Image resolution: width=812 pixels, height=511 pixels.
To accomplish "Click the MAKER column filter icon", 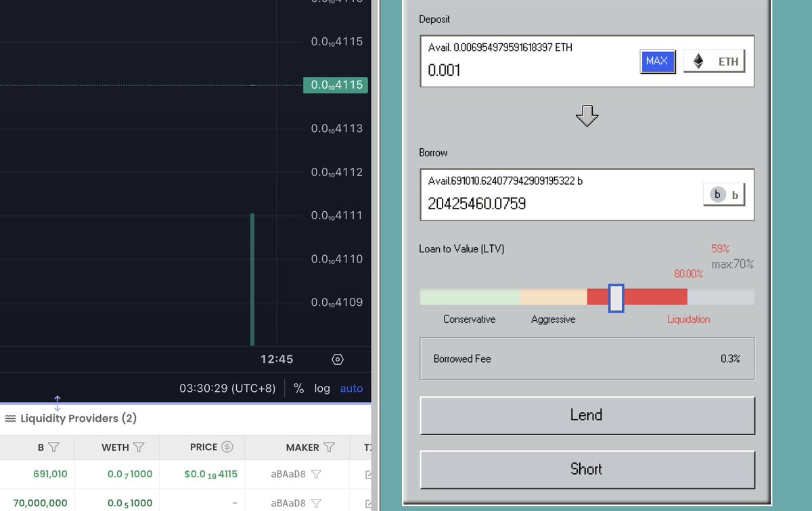I will (x=329, y=447).
